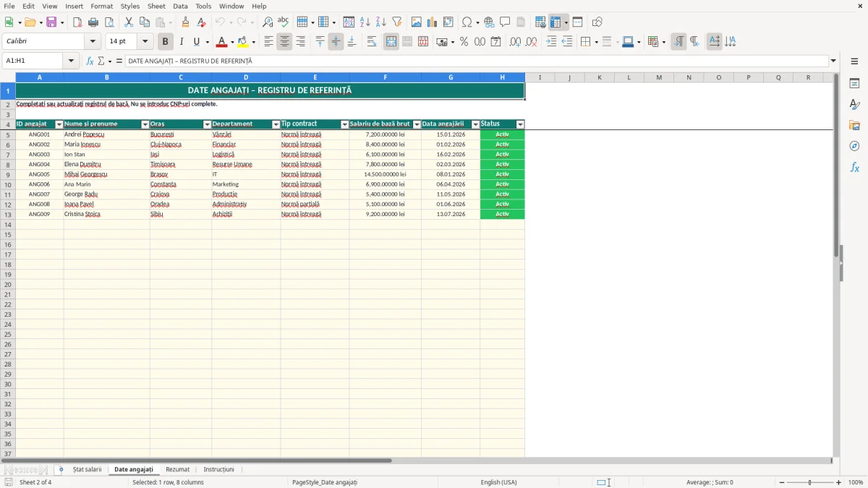
Task: Toggle Center Horizontally alignment
Action: point(284,42)
